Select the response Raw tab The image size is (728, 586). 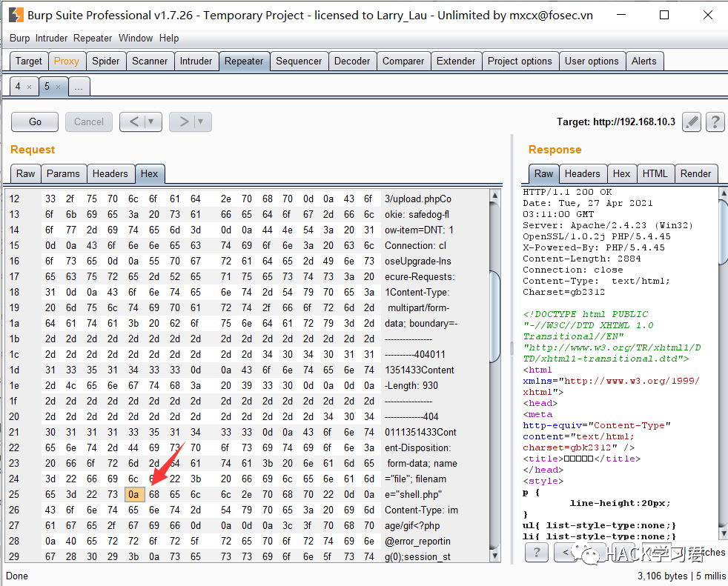click(x=543, y=173)
